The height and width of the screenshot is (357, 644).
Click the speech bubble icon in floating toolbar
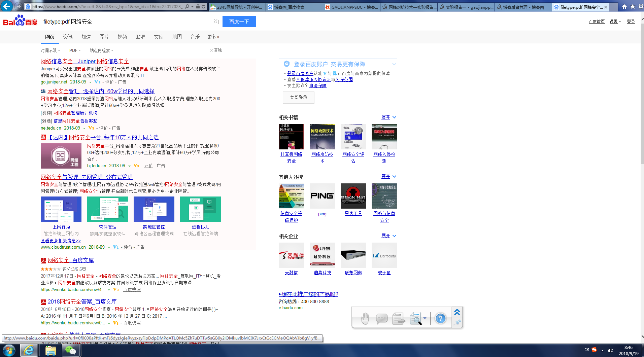pos(382,318)
